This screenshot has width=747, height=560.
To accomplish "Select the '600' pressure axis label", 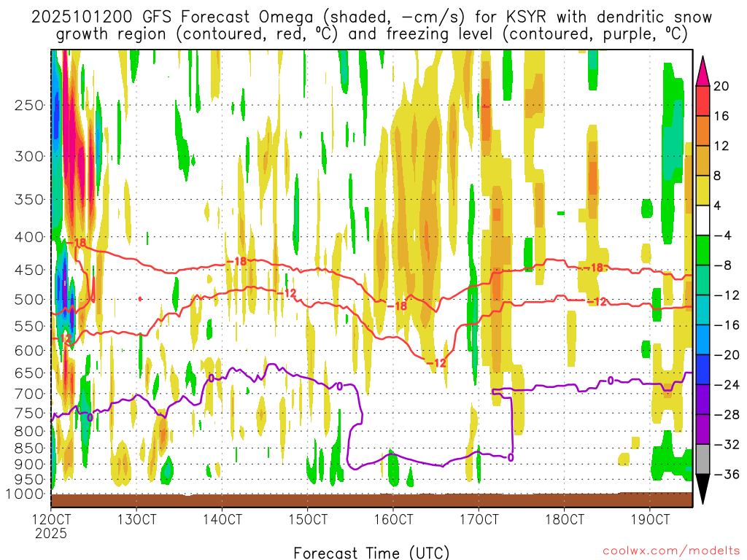I will [x=29, y=351].
